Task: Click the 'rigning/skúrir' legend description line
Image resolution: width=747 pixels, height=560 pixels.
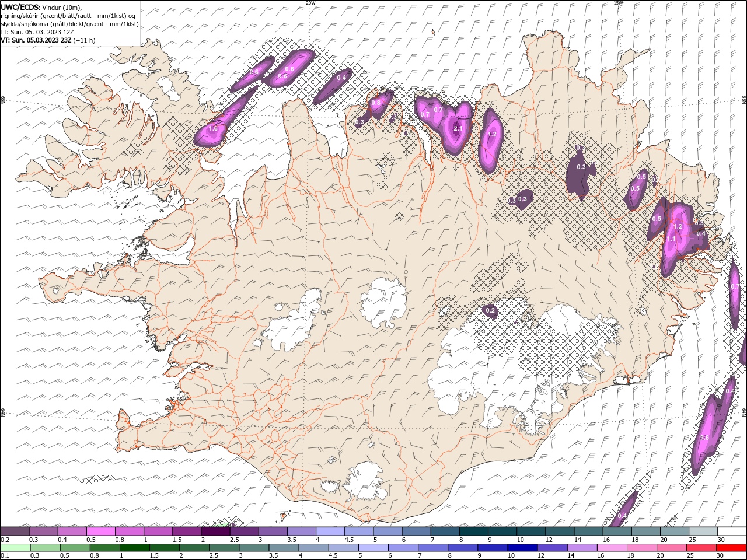Action: point(68,16)
